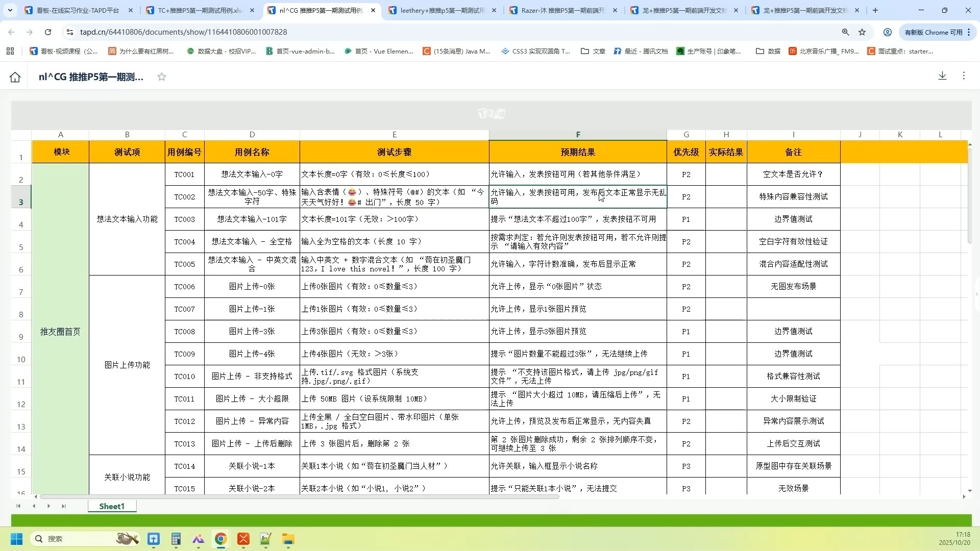Click the Windows Start button
The image size is (980, 551).
coord(16,539)
